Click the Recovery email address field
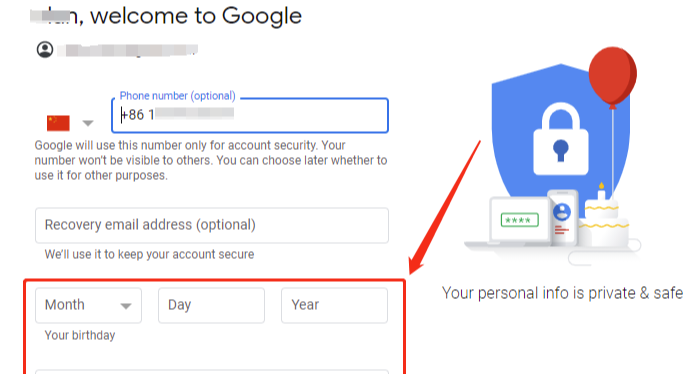Viewport: 691px width, 374px height. (212, 225)
